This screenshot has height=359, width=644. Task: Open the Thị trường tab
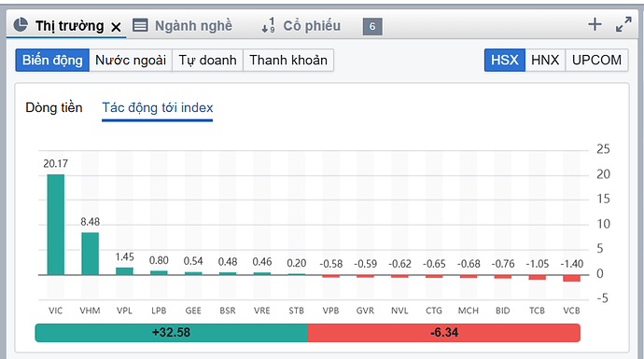pyautogui.click(x=69, y=26)
